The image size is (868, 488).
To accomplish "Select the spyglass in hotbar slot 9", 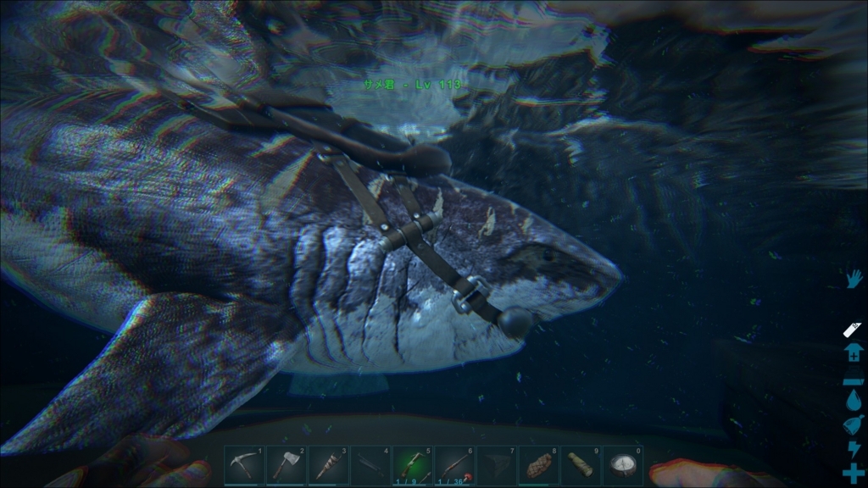I will click(x=581, y=465).
